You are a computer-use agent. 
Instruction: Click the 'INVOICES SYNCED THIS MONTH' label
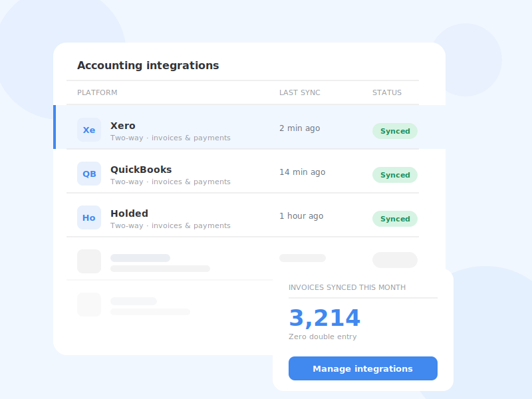[x=347, y=287]
